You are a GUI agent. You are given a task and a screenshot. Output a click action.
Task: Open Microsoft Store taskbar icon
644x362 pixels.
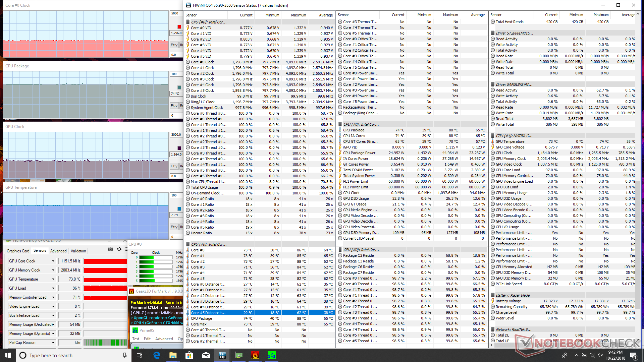click(190, 355)
